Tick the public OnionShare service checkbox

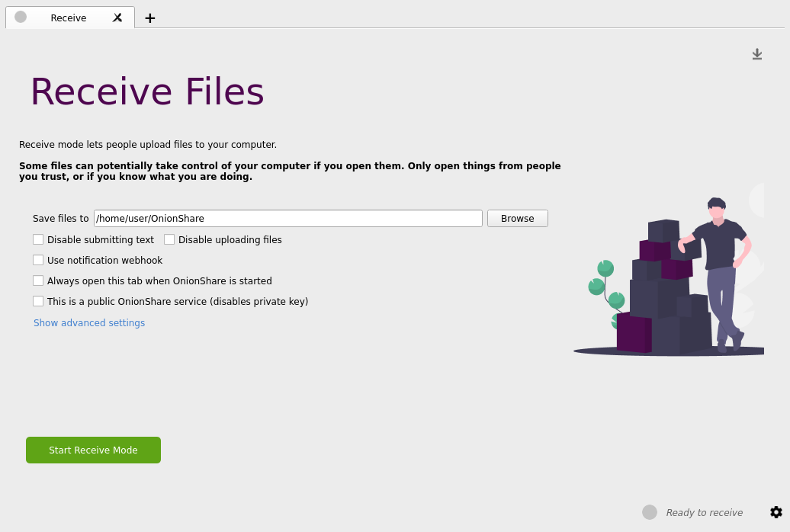(38, 301)
